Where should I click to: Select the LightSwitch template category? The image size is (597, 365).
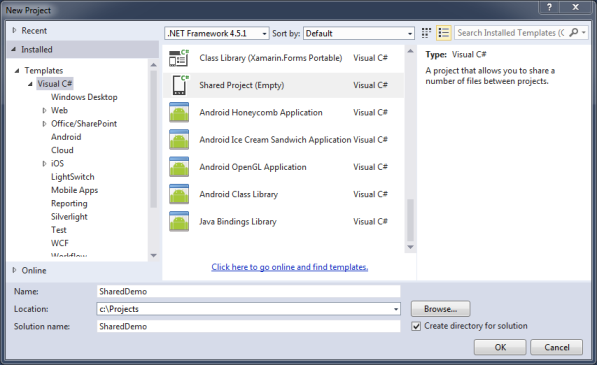click(x=73, y=177)
